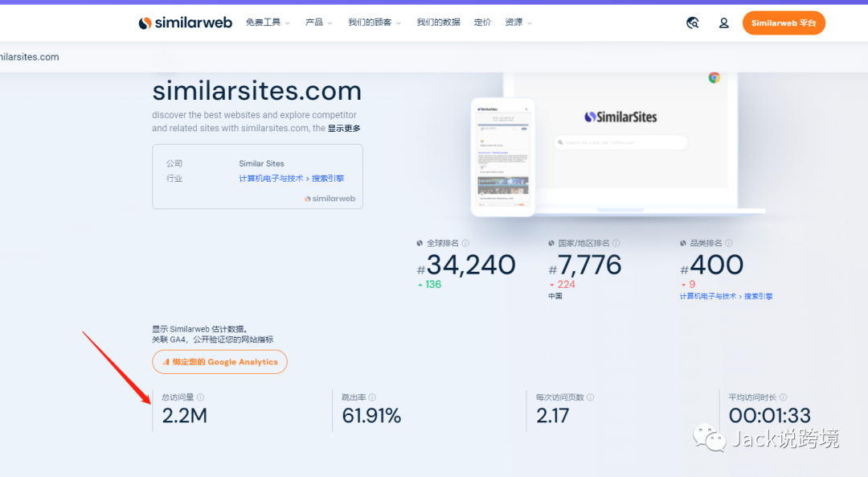Show info tooltip for 国家/地区排名
This screenshot has width=868, height=477.
click(x=616, y=243)
